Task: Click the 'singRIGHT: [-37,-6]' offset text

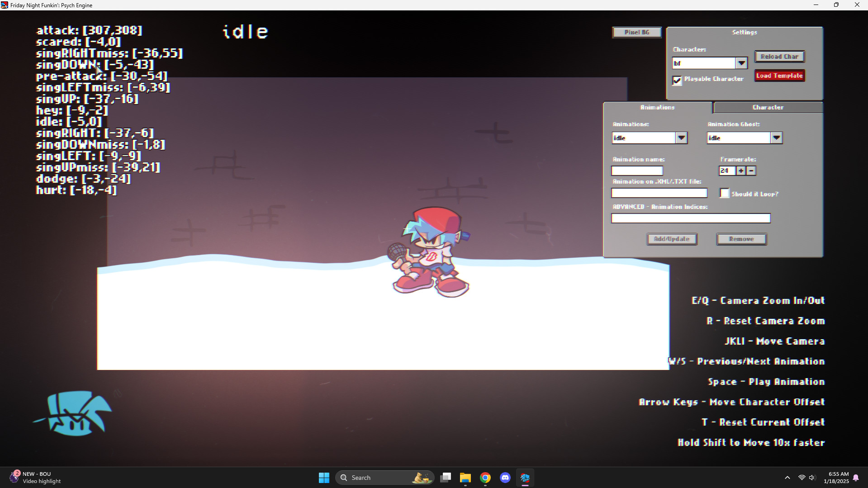Action: (x=95, y=133)
